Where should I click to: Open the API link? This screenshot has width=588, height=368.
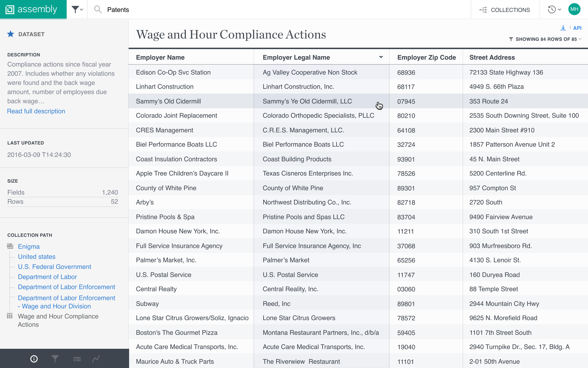[x=577, y=28]
